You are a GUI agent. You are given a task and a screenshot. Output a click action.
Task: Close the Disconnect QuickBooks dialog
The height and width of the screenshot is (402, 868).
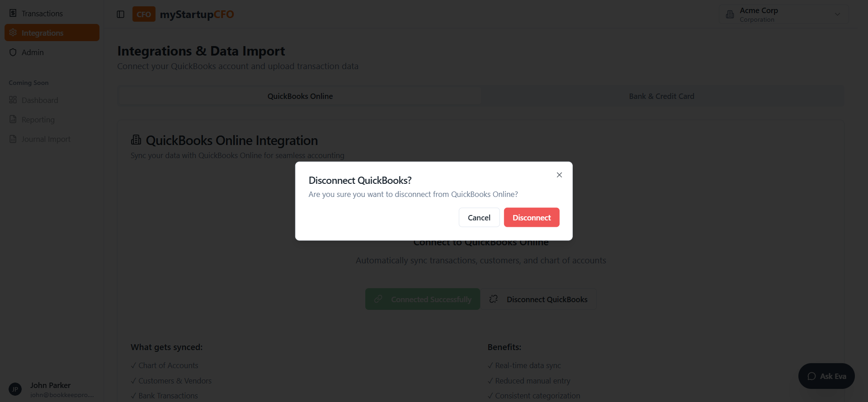pos(559,175)
